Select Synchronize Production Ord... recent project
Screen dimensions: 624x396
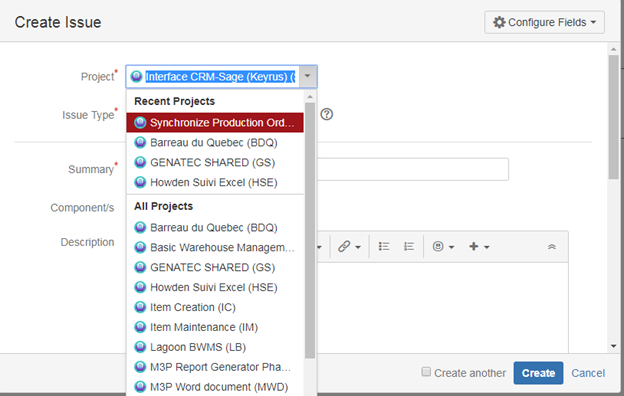(x=215, y=123)
